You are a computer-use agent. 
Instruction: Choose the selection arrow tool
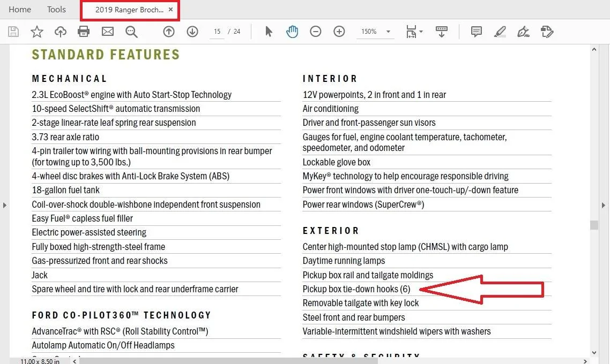click(x=269, y=32)
